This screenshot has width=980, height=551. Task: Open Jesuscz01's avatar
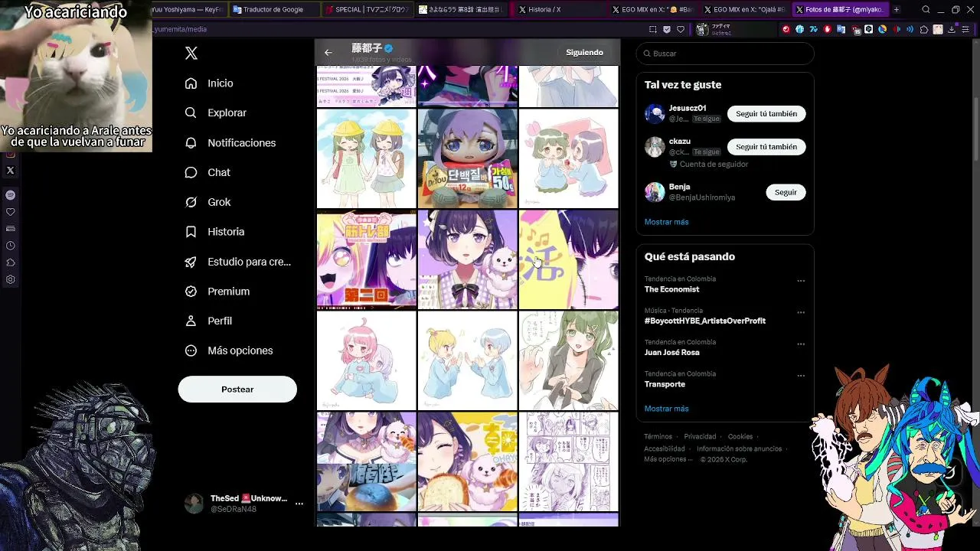coord(655,114)
